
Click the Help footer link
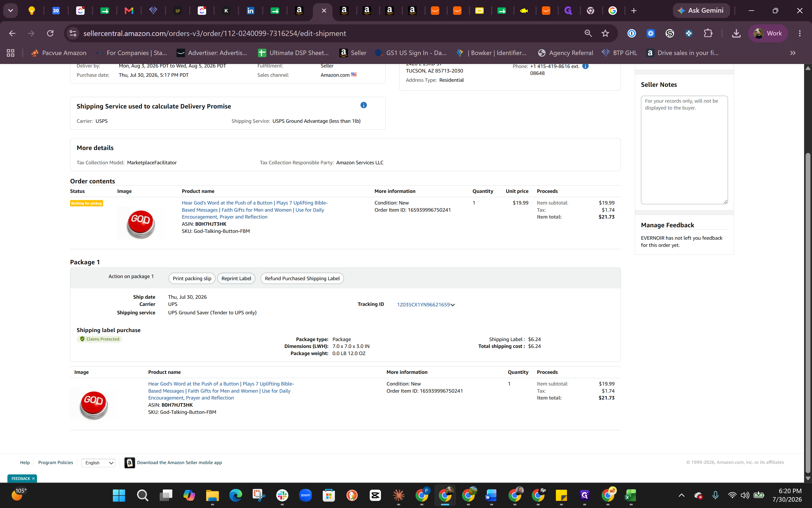[x=25, y=462]
